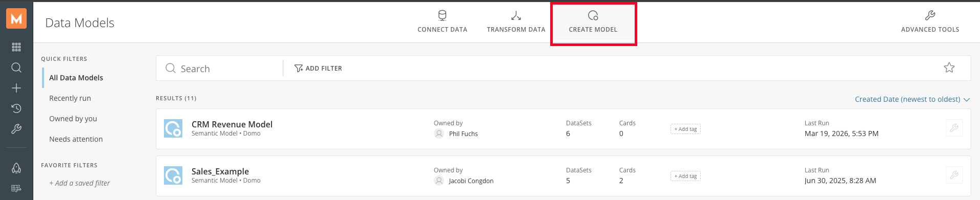Click the Add Filter button

click(318, 68)
